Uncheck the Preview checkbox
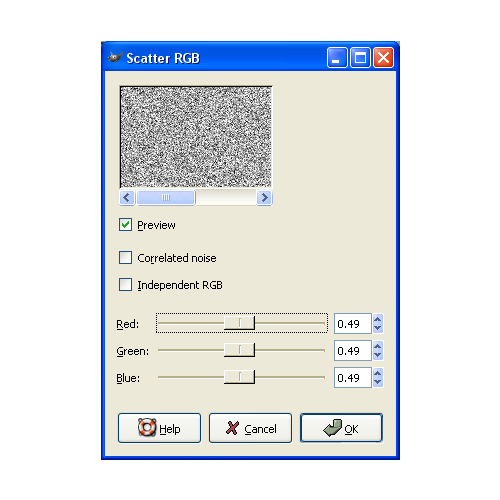 tap(125, 225)
